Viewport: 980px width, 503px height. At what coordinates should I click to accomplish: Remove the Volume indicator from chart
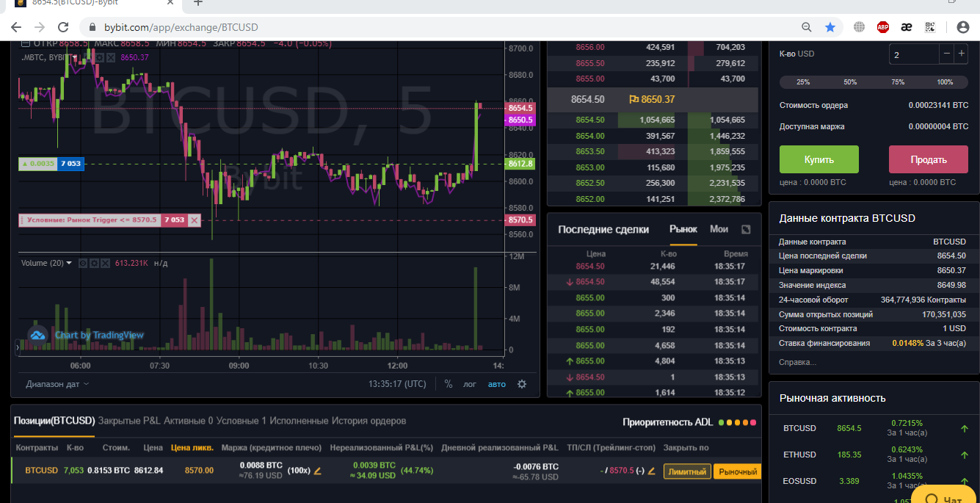105,263
